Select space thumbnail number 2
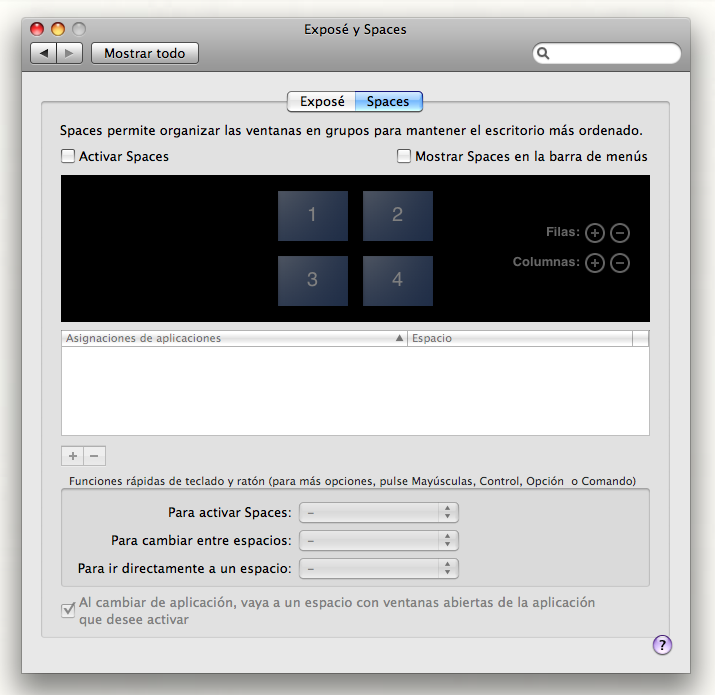Screen dimensions: 715x695 [398, 216]
